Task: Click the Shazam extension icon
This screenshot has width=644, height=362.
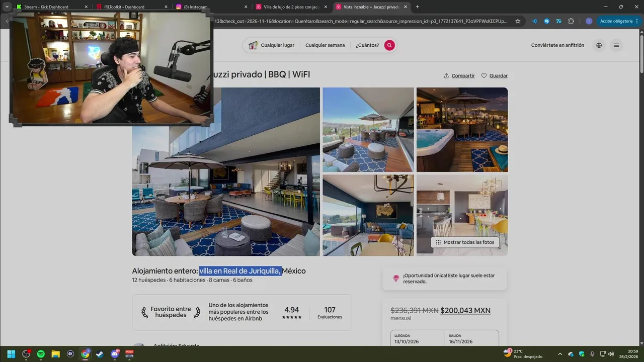Action: click(x=546, y=21)
